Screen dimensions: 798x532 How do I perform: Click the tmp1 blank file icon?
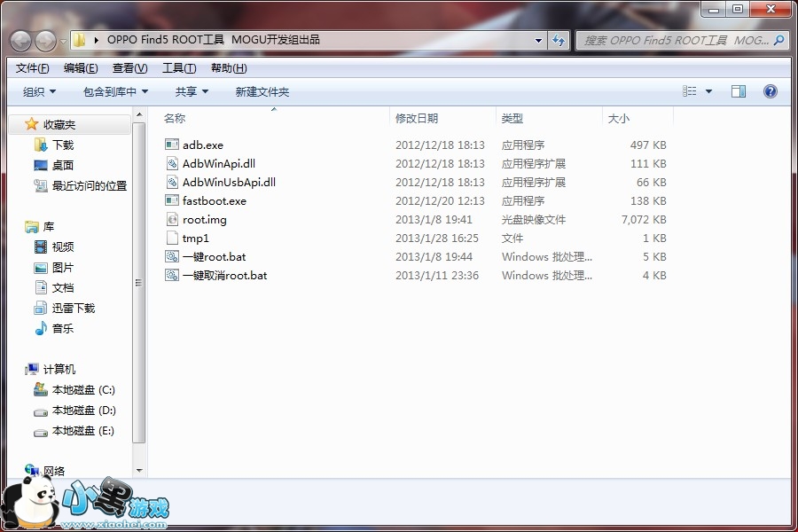[x=172, y=238]
